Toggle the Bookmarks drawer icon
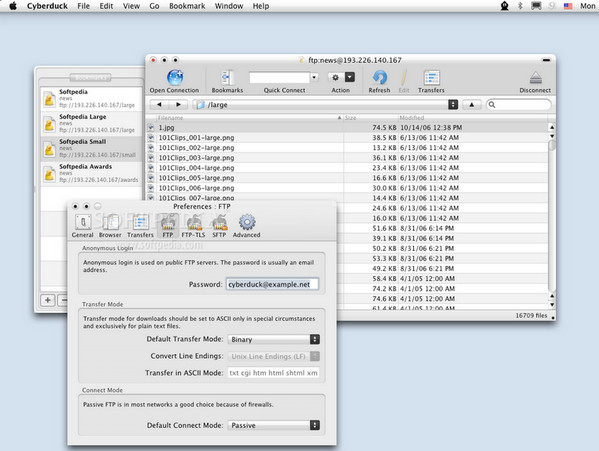599x451 pixels. coord(227,78)
